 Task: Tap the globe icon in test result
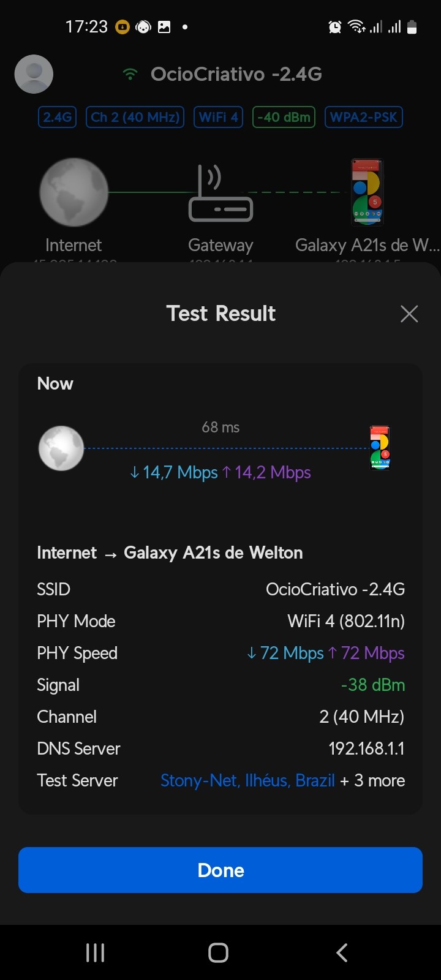[x=61, y=448]
